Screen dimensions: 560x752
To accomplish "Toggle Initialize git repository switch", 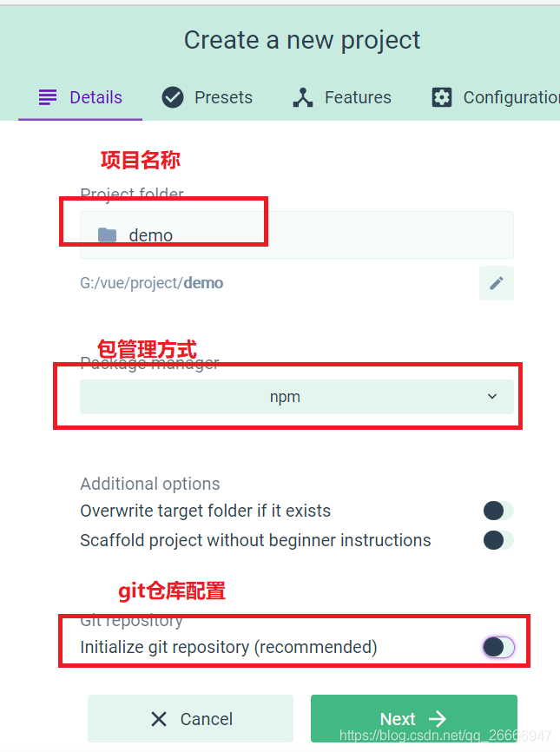I will pyautogui.click(x=498, y=648).
